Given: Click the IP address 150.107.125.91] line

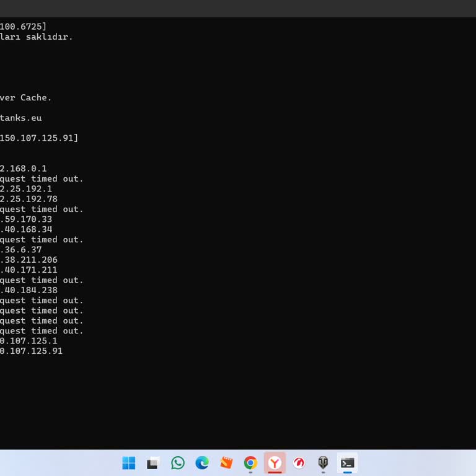Looking at the screenshot, I should 39,138.
